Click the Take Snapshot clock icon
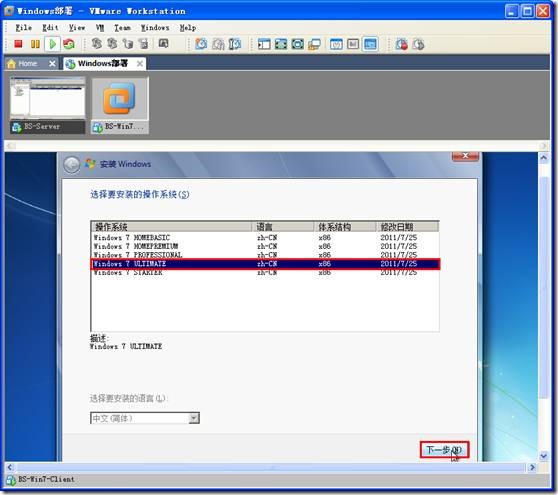Screen dimensions: 558x495 [x=201, y=44]
